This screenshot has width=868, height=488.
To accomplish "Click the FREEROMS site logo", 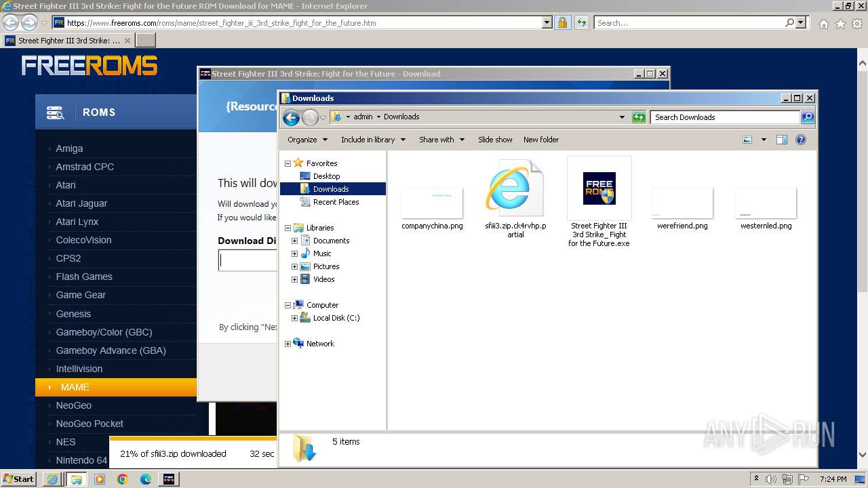I will coord(90,66).
